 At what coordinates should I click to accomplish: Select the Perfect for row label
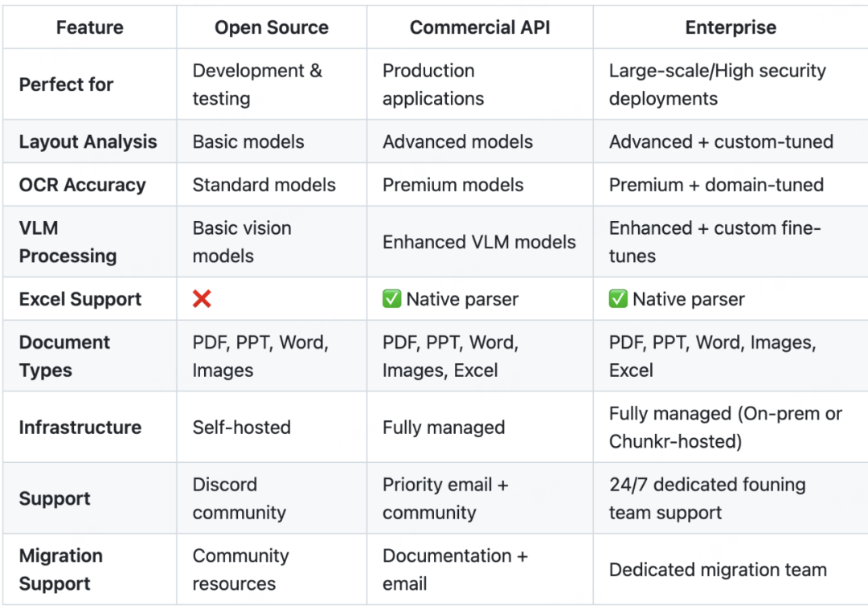[x=66, y=84]
